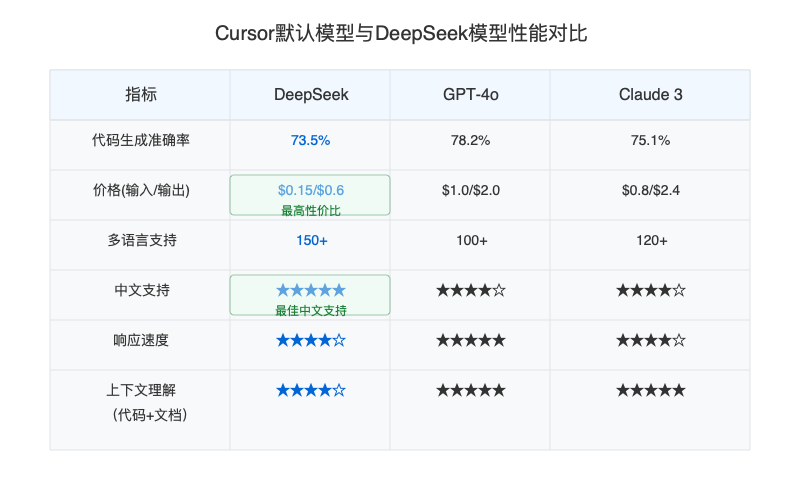
Task: Select the 'GPT-4o' column header
Action: (470, 94)
